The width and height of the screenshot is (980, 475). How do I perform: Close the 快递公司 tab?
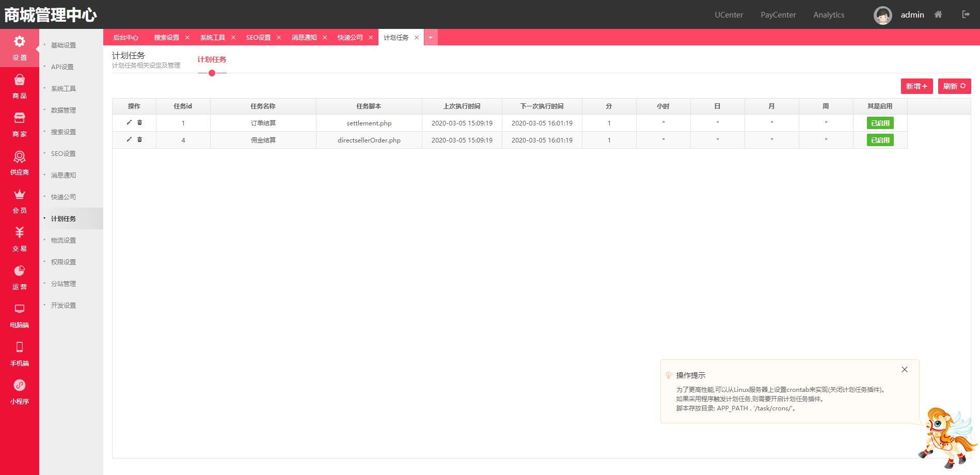pyautogui.click(x=371, y=38)
